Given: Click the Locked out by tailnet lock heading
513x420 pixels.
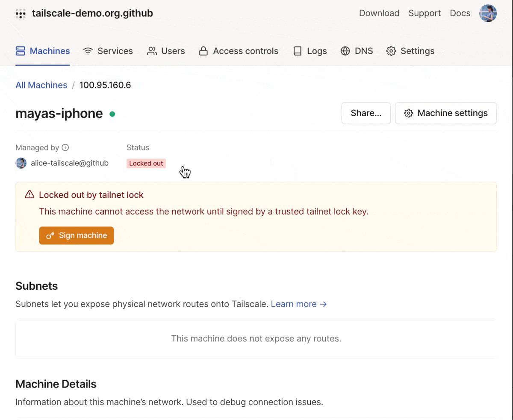Looking at the screenshot, I should 91,195.
